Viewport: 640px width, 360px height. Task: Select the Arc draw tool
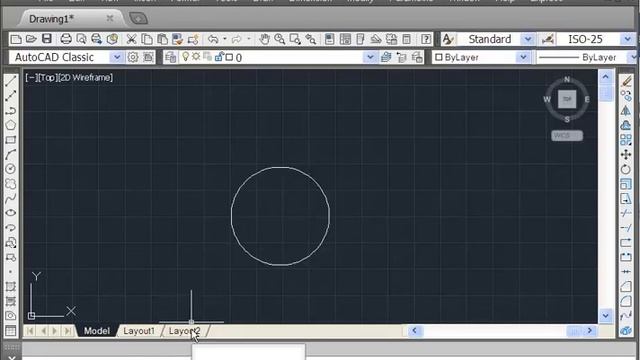click(x=11, y=155)
